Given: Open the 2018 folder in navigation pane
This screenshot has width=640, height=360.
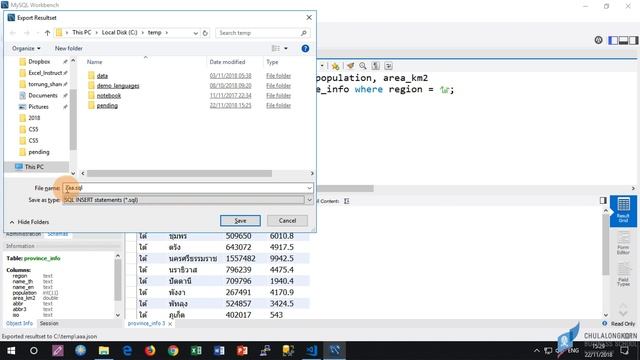Looking at the screenshot, I should click(34, 118).
